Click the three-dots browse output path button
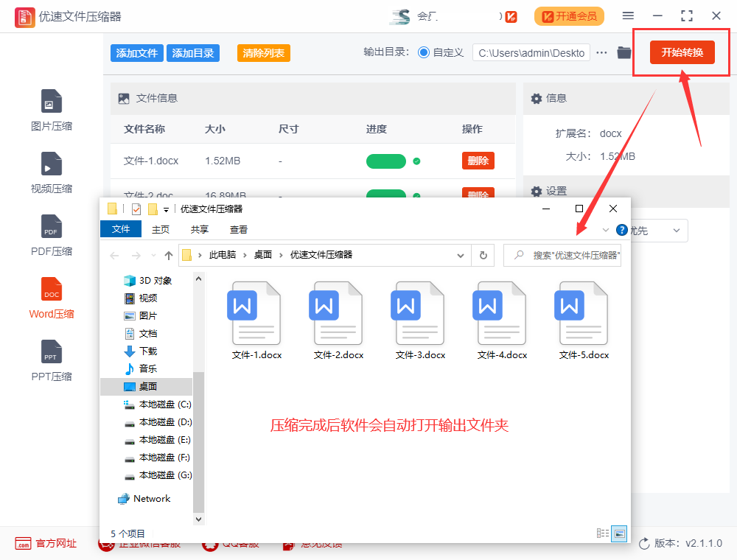The height and width of the screenshot is (560, 737). pyautogui.click(x=601, y=52)
